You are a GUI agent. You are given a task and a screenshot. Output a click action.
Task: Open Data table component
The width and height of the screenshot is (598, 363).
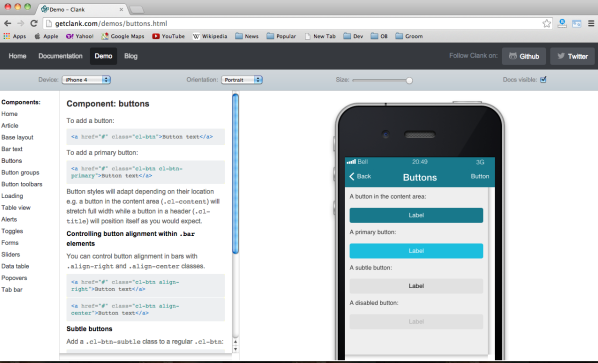15,266
